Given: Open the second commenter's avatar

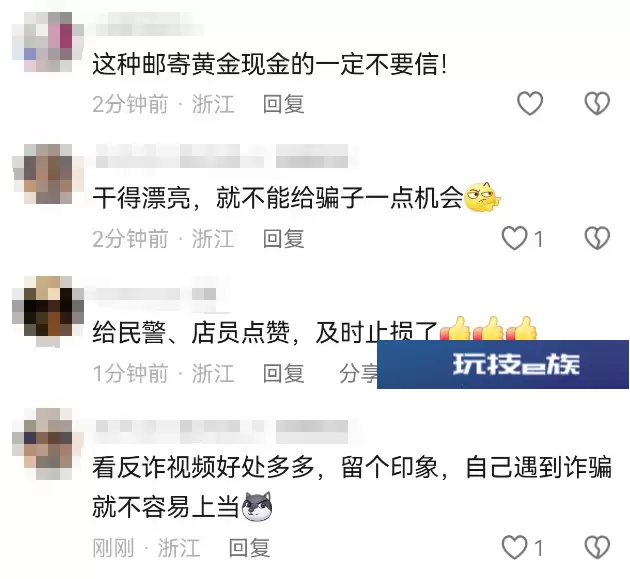Looking at the screenshot, I should tap(48, 174).
